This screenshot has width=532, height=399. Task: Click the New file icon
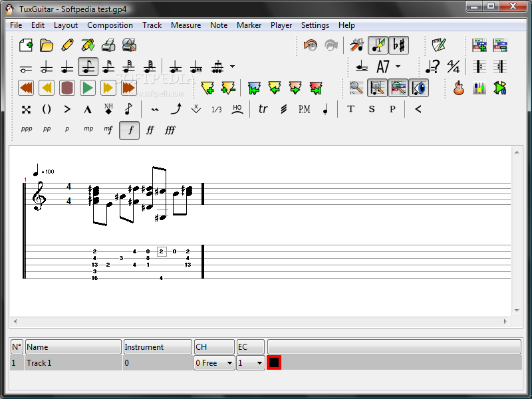pos(26,45)
